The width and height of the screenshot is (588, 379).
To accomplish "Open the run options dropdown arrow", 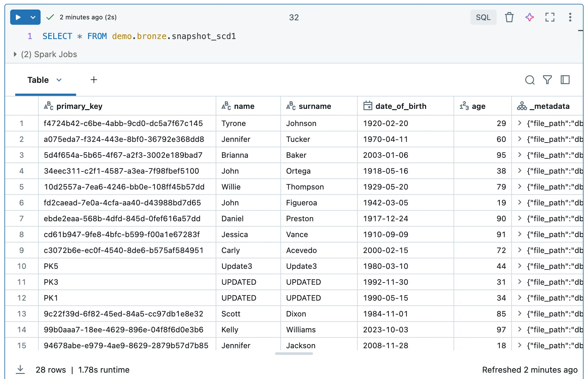I will tap(33, 17).
